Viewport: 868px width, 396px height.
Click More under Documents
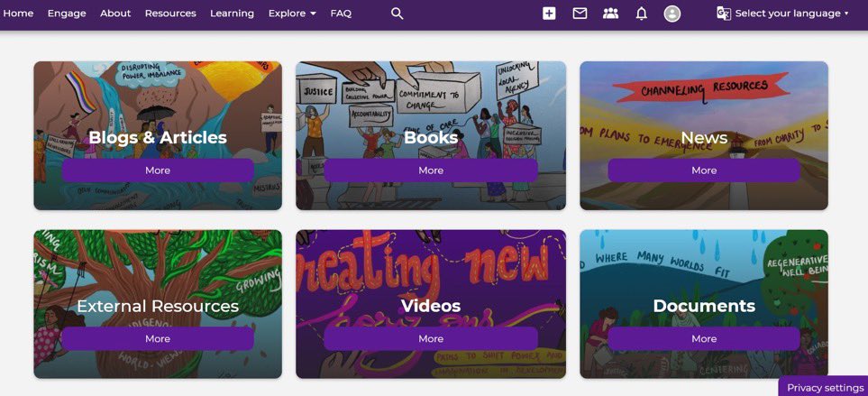pos(704,339)
